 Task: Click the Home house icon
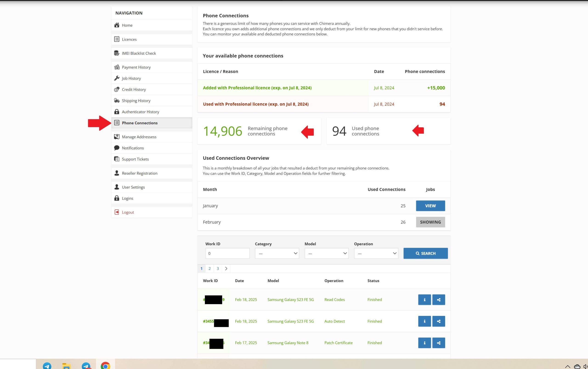(117, 25)
